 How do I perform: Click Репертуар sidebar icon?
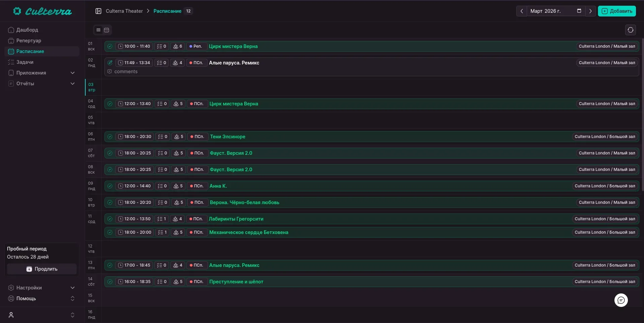coord(11,41)
